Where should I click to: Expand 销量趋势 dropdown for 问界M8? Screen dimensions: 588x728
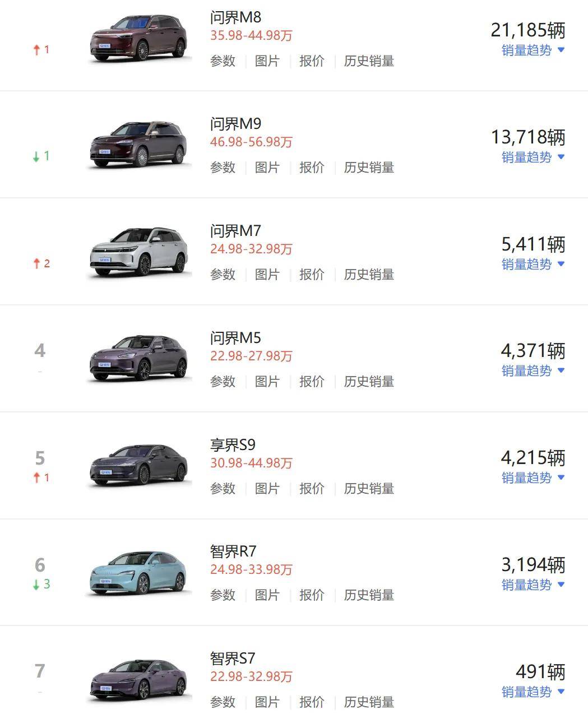533,50
